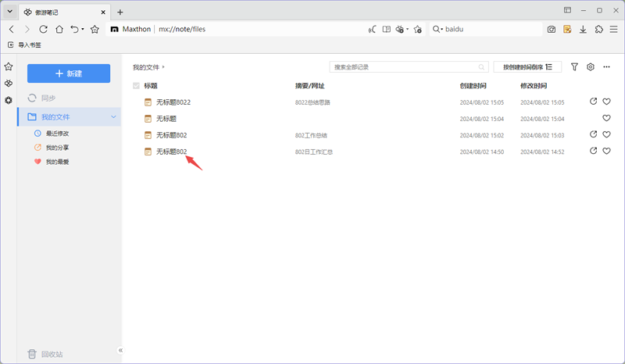Open the search engine selector dropdown
Image resolution: width=625 pixels, height=364 pixels.
437,29
